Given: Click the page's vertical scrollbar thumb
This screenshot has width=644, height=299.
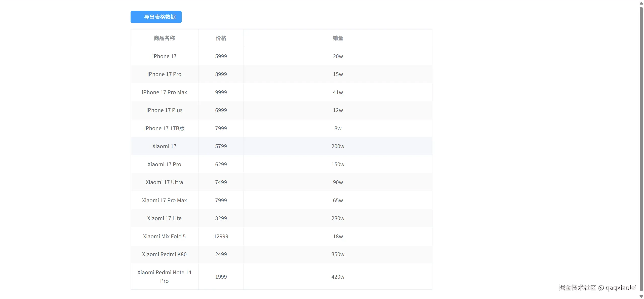Looking at the screenshot, I should pos(641,149).
